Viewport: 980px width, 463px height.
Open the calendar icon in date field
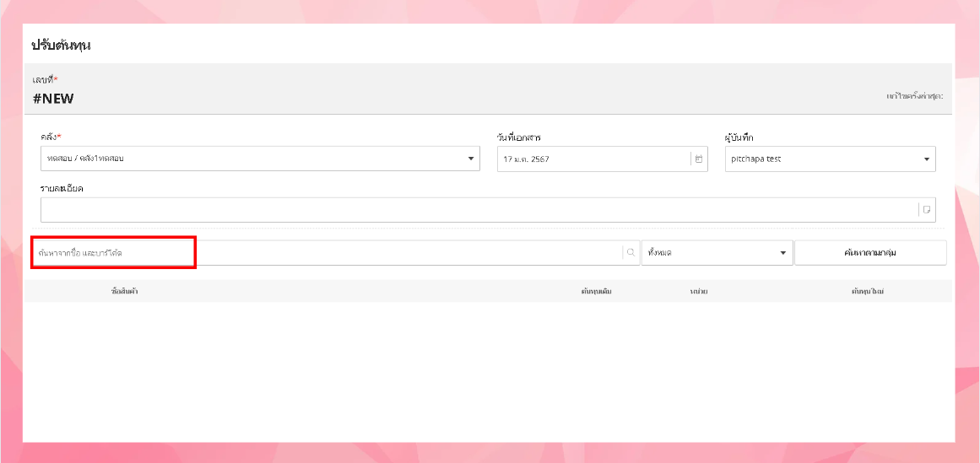tap(699, 159)
